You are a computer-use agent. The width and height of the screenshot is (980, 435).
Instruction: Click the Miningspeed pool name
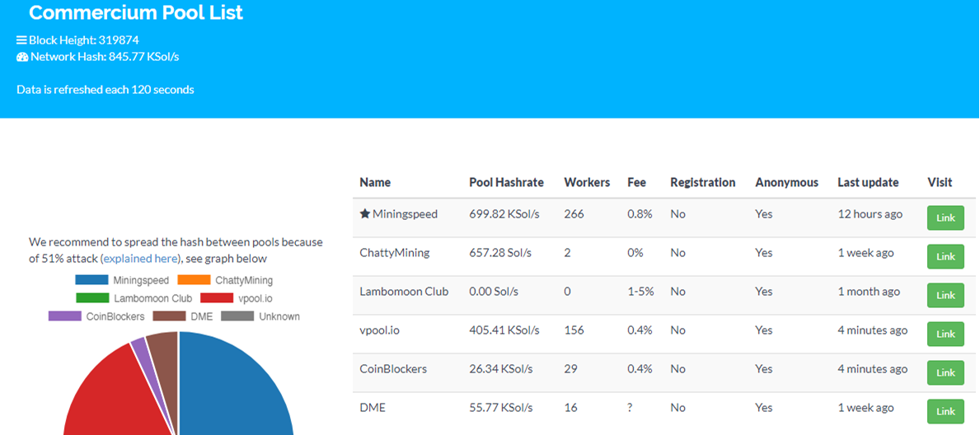pyautogui.click(x=405, y=213)
